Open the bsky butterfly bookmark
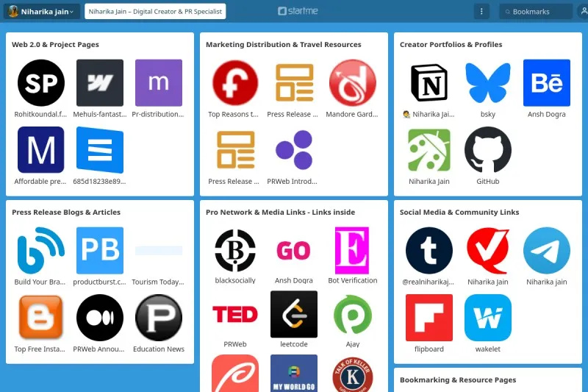 pos(488,83)
